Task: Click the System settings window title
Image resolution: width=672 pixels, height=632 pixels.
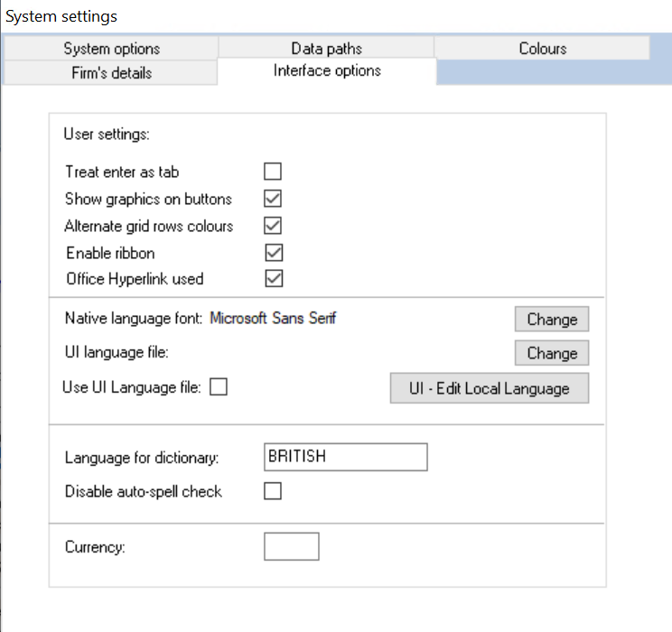Action: [61, 17]
